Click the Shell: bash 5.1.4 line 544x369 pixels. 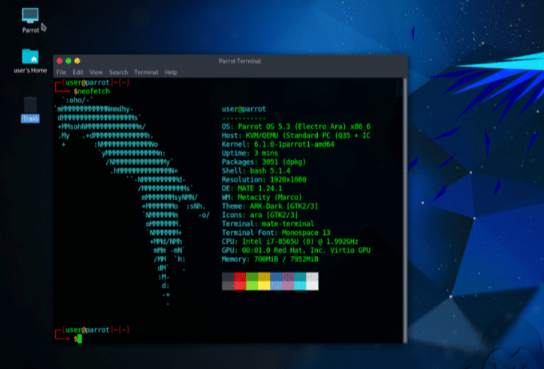click(x=256, y=171)
